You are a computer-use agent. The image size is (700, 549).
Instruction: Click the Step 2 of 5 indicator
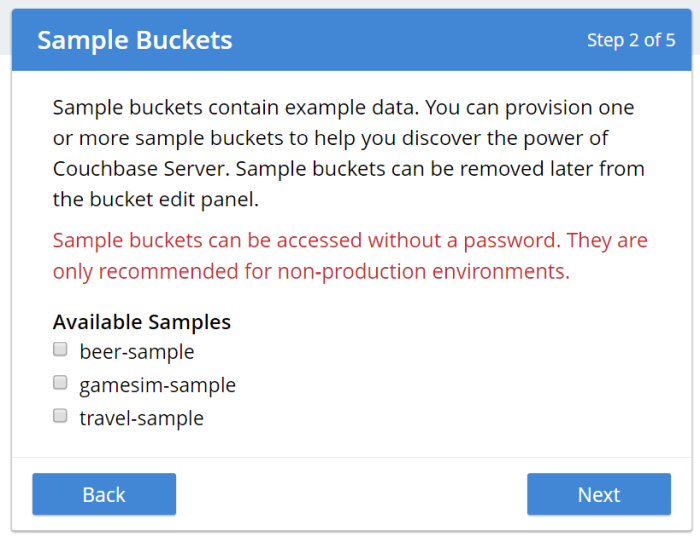click(x=631, y=40)
